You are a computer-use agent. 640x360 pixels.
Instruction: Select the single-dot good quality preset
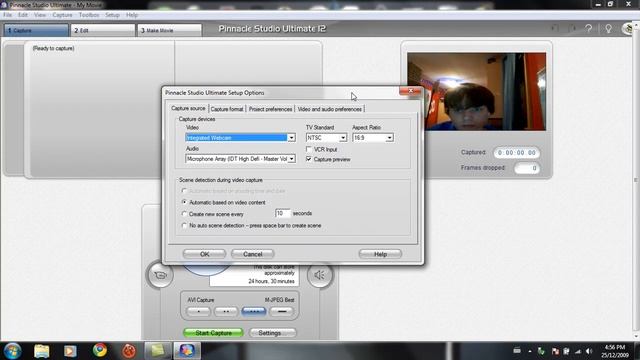[x=198, y=311]
